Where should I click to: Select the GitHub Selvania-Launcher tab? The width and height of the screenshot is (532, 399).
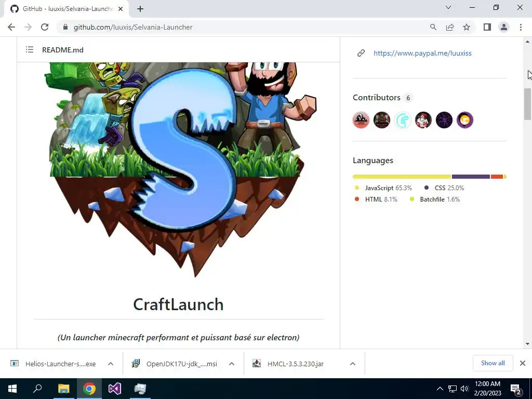(x=66, y=9)
